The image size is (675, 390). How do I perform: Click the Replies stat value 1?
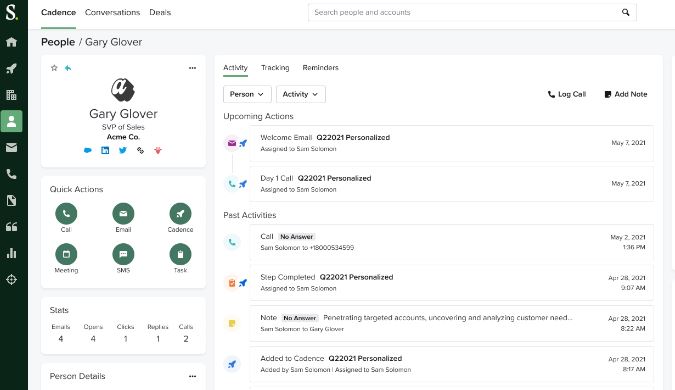[x=158, y=339]
